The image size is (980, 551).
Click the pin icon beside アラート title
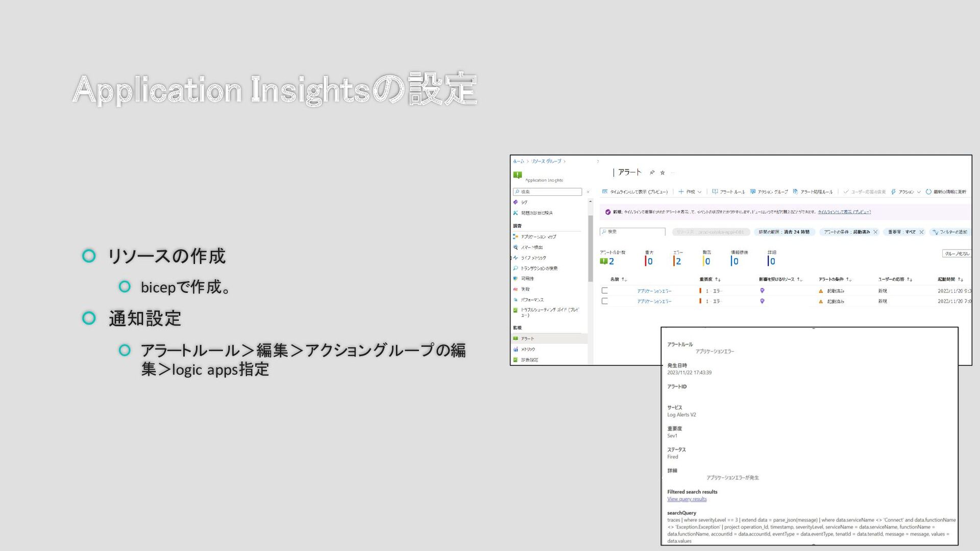coord(652,172)
